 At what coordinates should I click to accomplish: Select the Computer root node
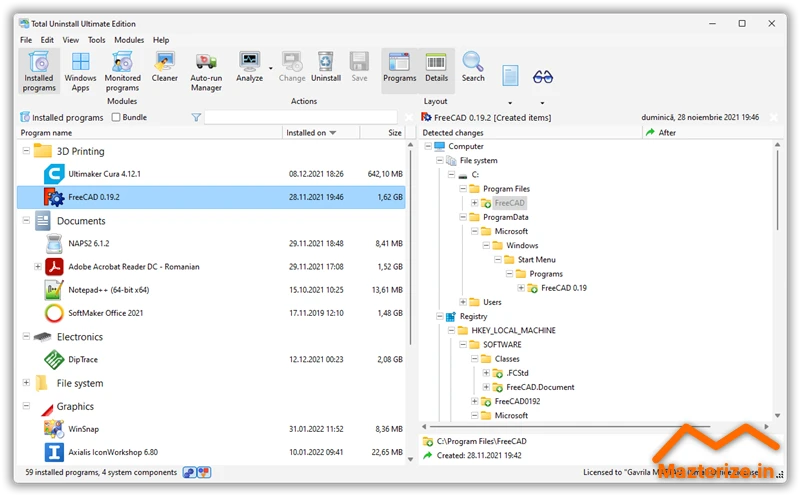tap(465, 146)
